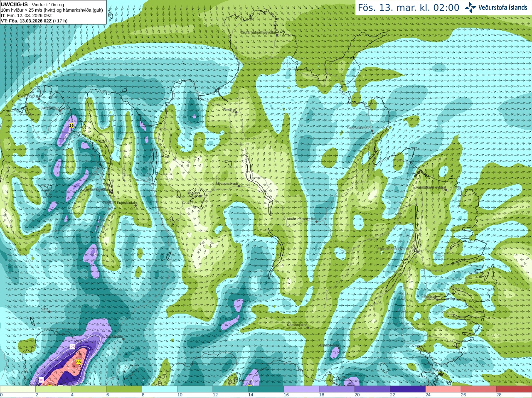
Task: Click the white 30 gust contour label
Action: point(41,380)
